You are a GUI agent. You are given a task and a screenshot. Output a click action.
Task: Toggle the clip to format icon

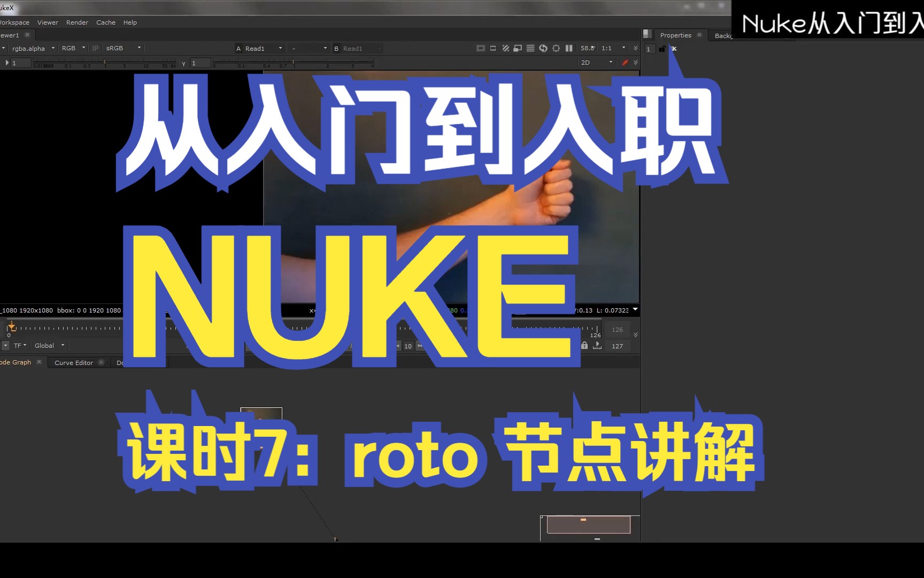pyautogui.click(x=481, y=48)
